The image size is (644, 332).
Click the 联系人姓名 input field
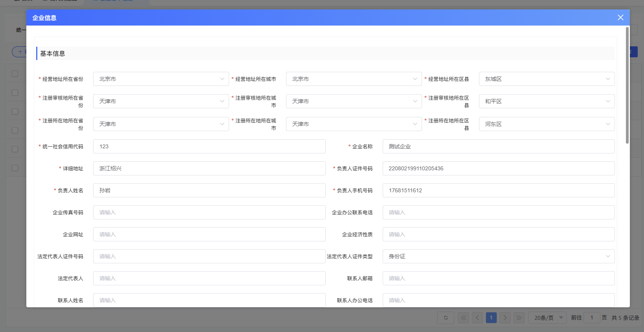pyautogui.click(x=209, y=300)
